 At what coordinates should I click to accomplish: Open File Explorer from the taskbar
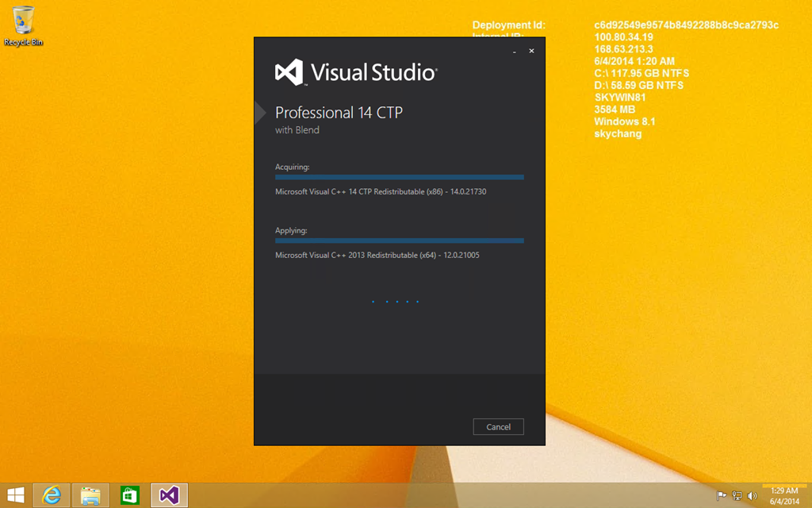click(x=90, y=495)
